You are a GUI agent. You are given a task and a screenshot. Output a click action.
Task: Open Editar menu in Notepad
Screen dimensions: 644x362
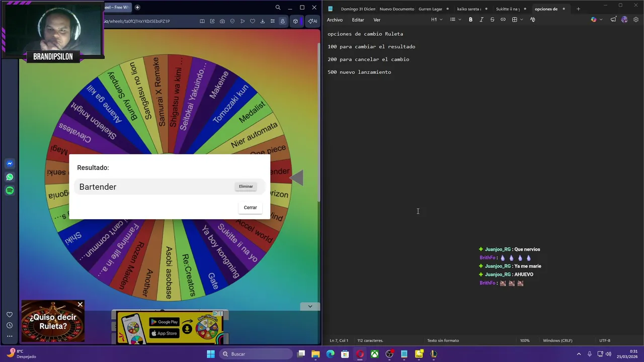(x=358, y=20)
